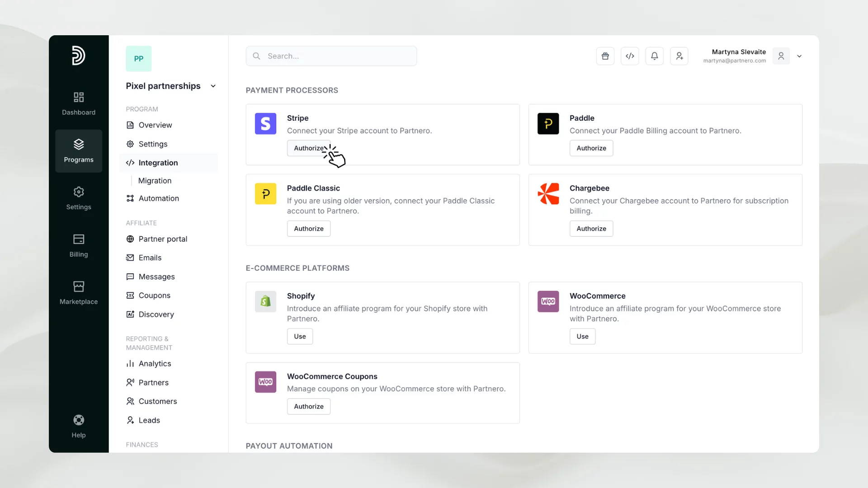
Task: Open the Dashboard section from the sidebar
Action: click(78, 103)
